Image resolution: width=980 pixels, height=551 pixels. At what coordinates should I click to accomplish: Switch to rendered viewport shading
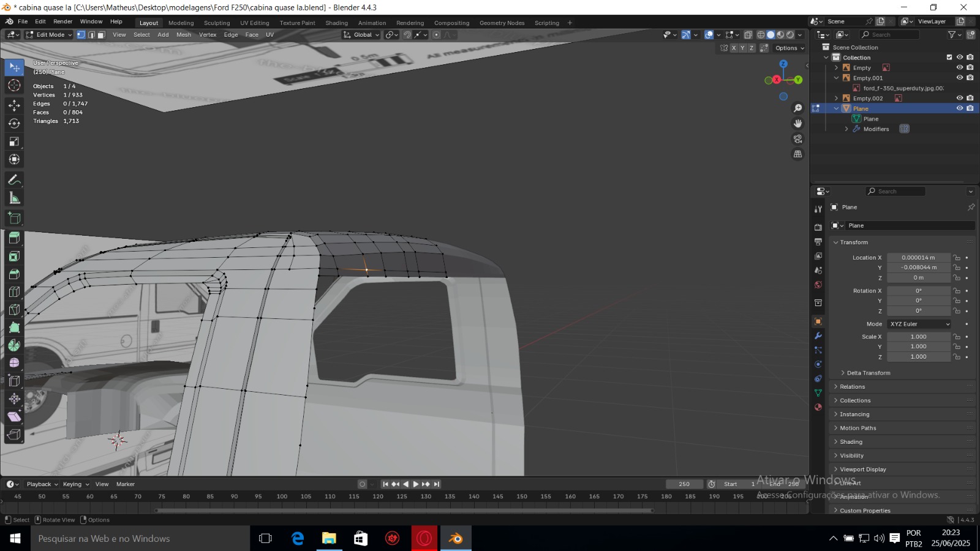pyautogui.click(x=790, y=35)
